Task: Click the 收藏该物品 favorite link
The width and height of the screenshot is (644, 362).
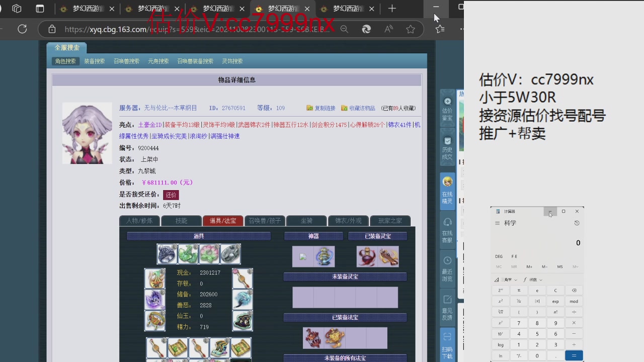Action: tap(358, 108)
